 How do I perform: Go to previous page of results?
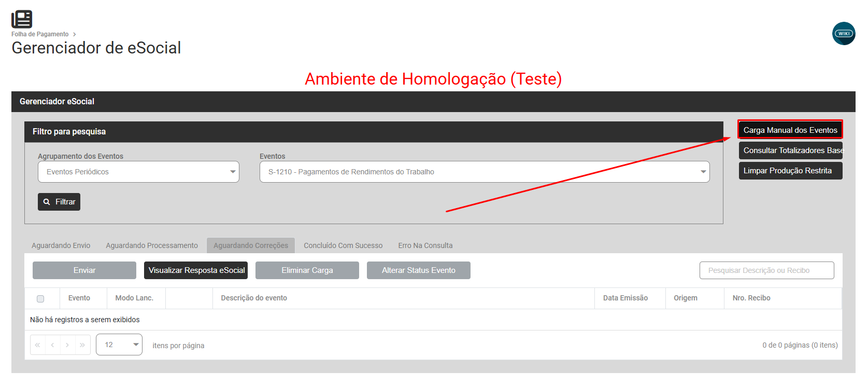52,345
